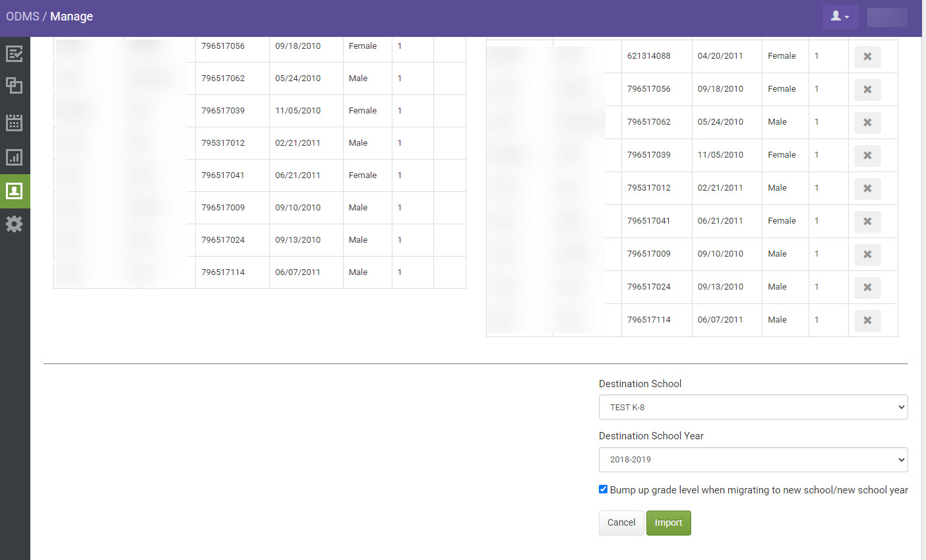
Task: Select the row for student 795317012
Action: tap(264, 142)
